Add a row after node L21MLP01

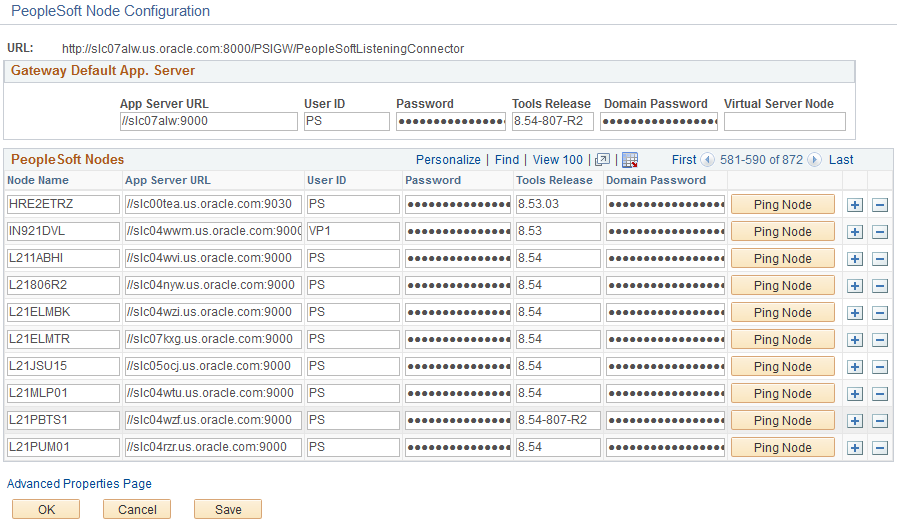tap(855, 394)
